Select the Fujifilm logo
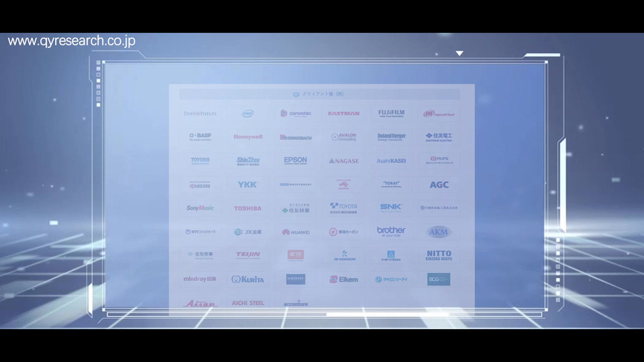 tap(391, 113)
